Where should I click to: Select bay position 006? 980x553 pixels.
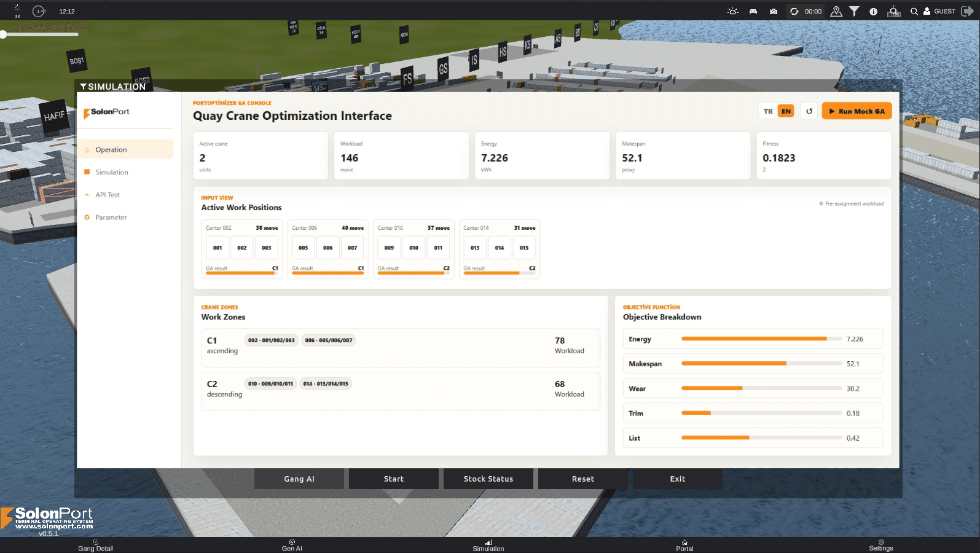(x=328, y=248)
